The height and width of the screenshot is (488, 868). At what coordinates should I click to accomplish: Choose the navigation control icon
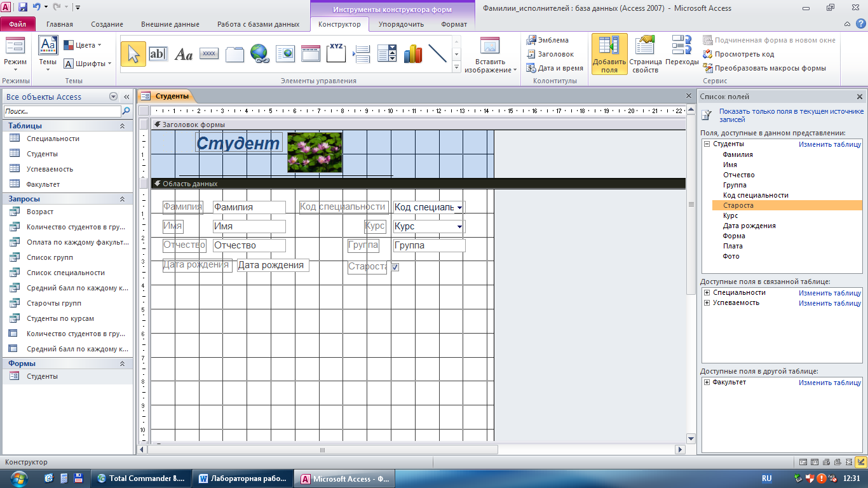click(x=311, y=54)
